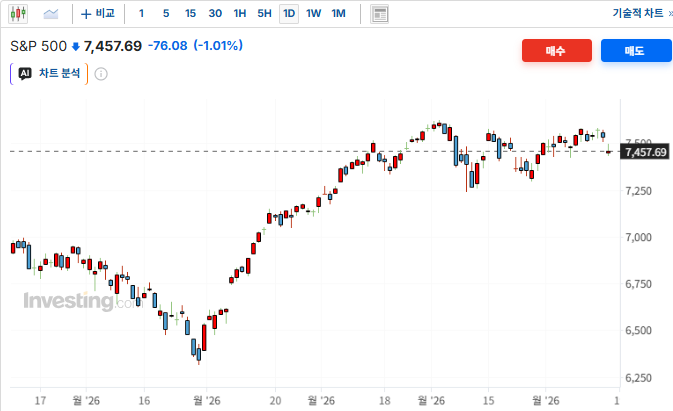Click the red 매수 buy button

tap(557, 51)
